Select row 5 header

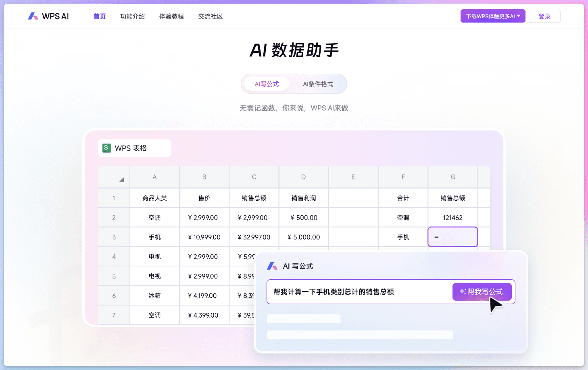click(x=114, y=276)
